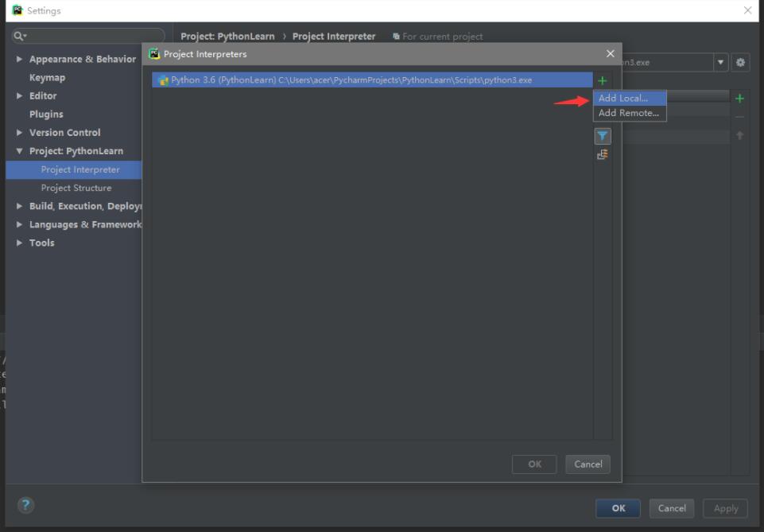The image size is (764, 532).
Task: Click the help question mark icon
Action: point(25,505)
